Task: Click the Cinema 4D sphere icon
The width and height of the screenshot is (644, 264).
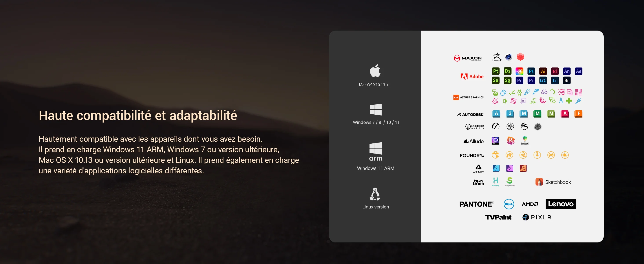Action: (x=509, y=57)
